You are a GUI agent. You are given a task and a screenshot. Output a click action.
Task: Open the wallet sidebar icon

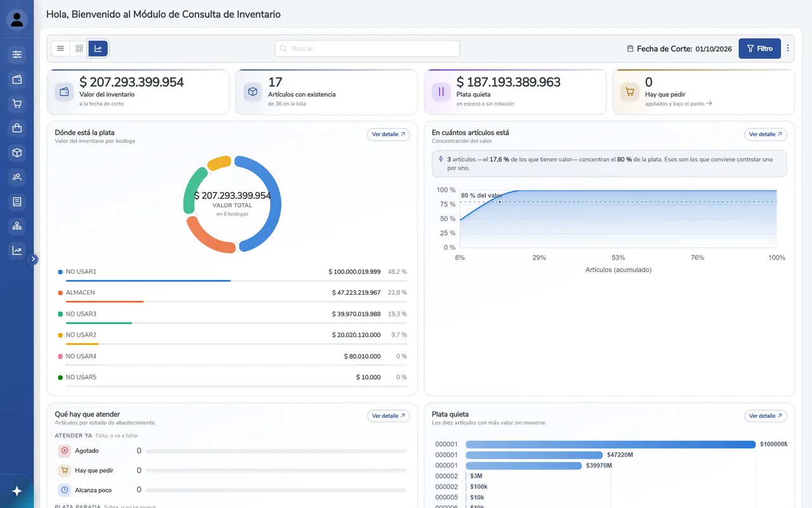[17, 79]
